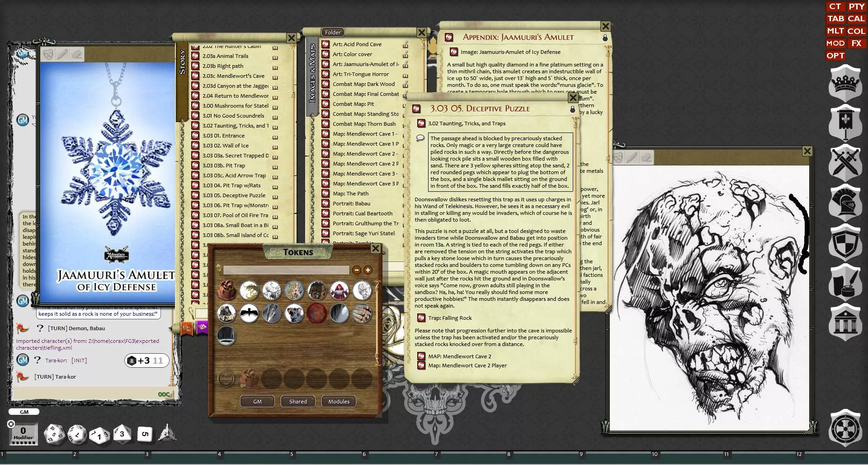Show GM tokens with the GM button
The image size is (868, 465).
(x=257, y=402)
